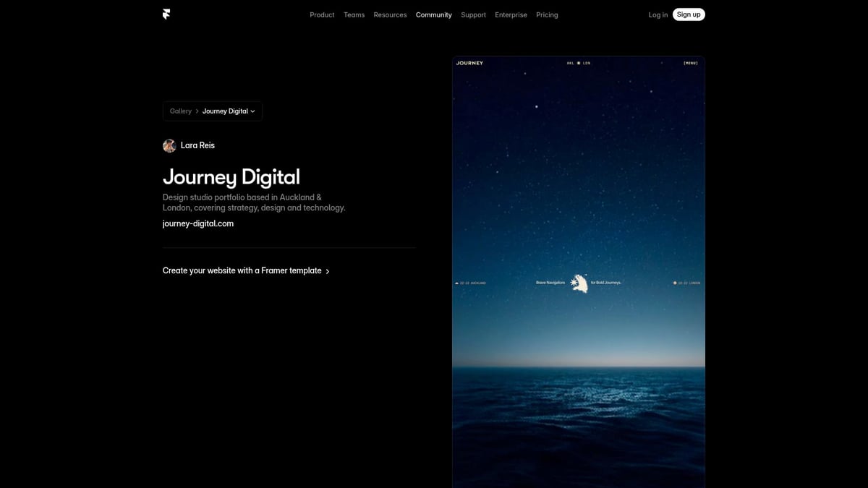View the Pricing page
868x488 pixels.
pyautogui.click(x=547, y=15)
